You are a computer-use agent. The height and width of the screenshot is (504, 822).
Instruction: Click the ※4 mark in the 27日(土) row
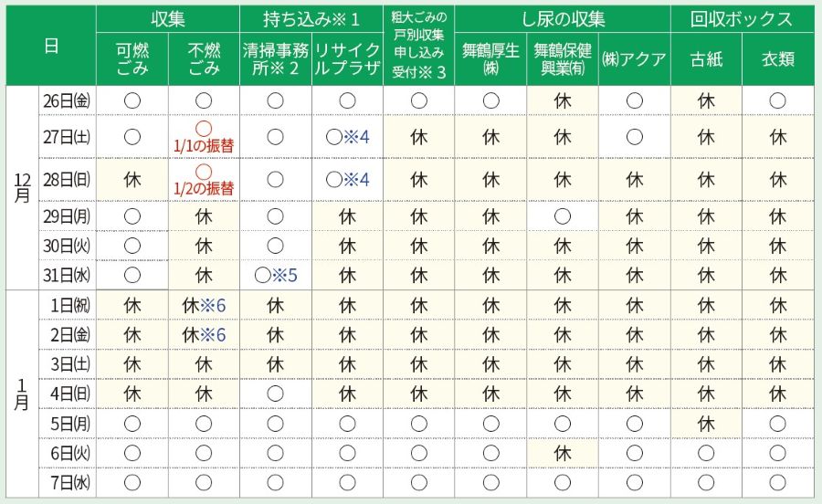point(356,137)
